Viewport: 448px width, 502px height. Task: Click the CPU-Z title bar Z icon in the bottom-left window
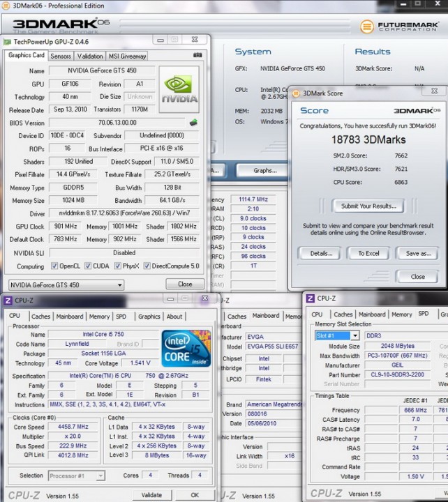pyautogui.click(x=8, y=301)
